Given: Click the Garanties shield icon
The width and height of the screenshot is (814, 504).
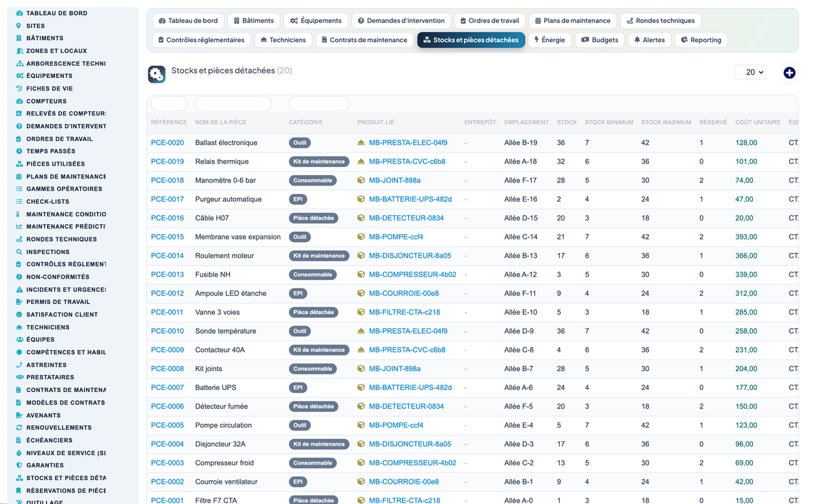Looking at the screenshot, I should [x=19, y=465].
